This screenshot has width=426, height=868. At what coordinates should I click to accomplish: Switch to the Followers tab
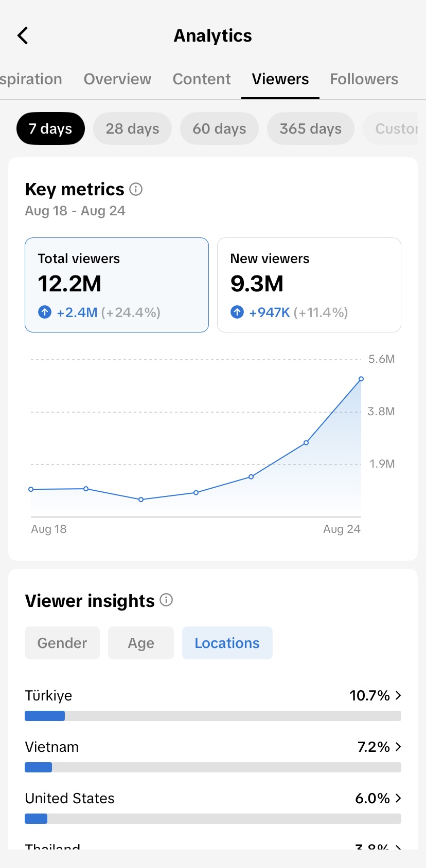coord(364,79)
